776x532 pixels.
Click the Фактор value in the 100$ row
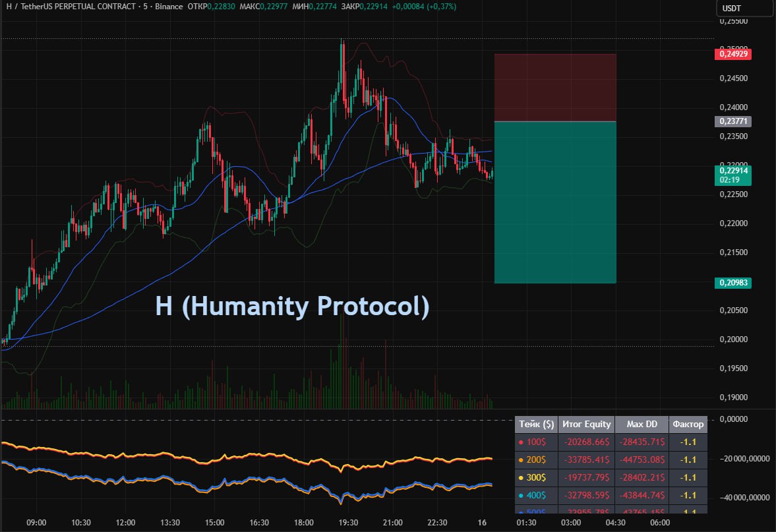(688, 442)
